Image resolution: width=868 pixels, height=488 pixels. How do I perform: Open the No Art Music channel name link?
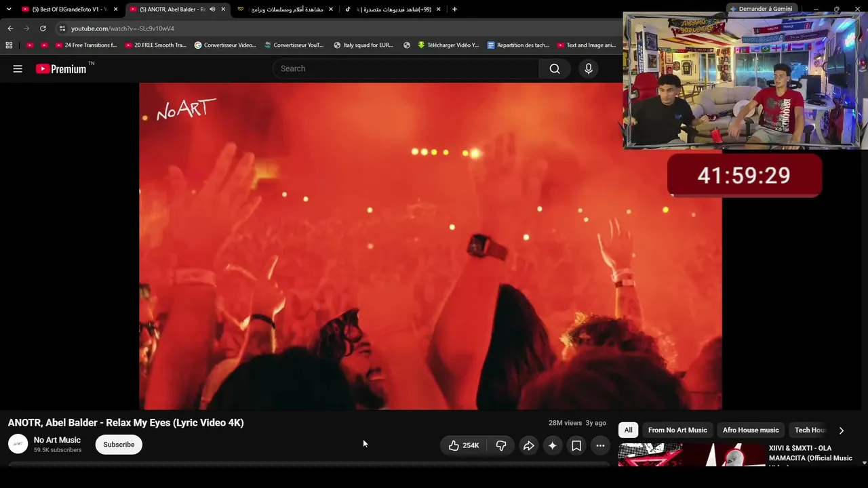pos(57,441)
